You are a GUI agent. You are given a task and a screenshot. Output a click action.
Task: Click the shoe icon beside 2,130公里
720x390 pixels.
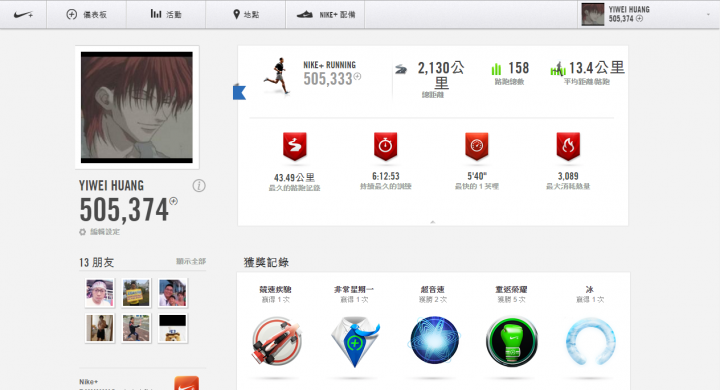[401, 69]
